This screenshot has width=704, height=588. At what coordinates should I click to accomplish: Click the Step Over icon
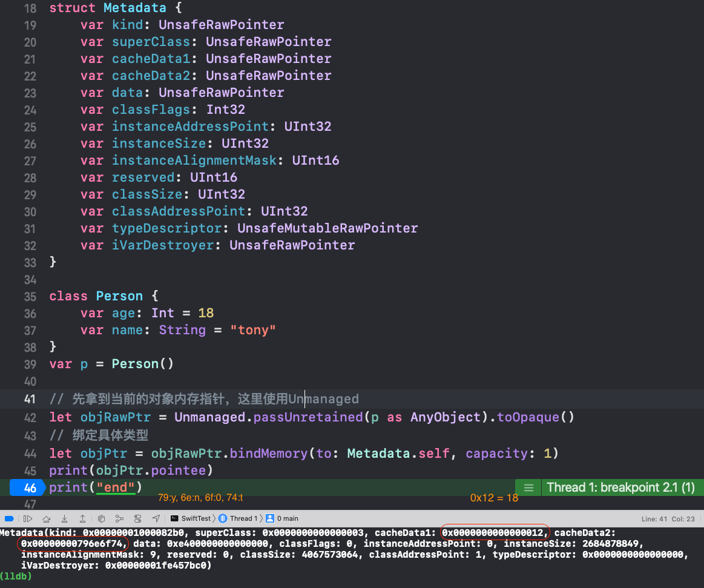coord(46,518)
